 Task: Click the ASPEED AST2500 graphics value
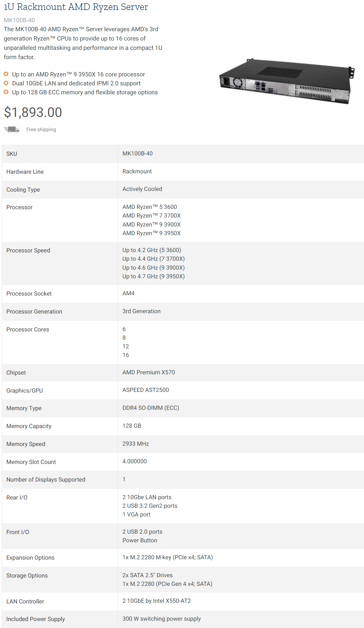(x=146, y=390)
